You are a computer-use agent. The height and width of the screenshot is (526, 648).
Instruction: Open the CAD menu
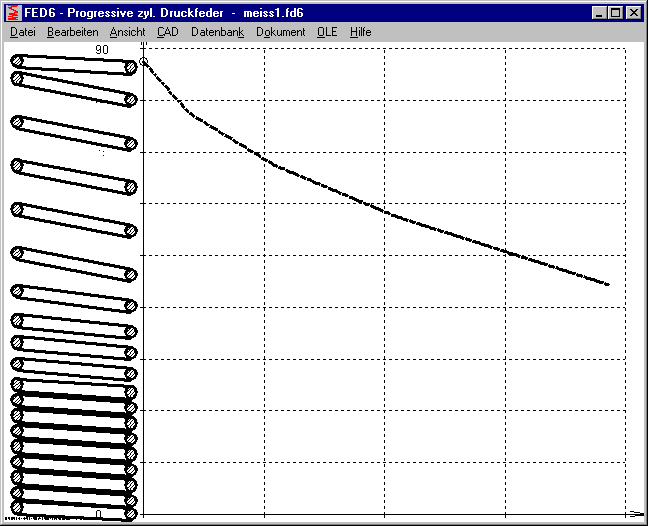tap(168, 32)
